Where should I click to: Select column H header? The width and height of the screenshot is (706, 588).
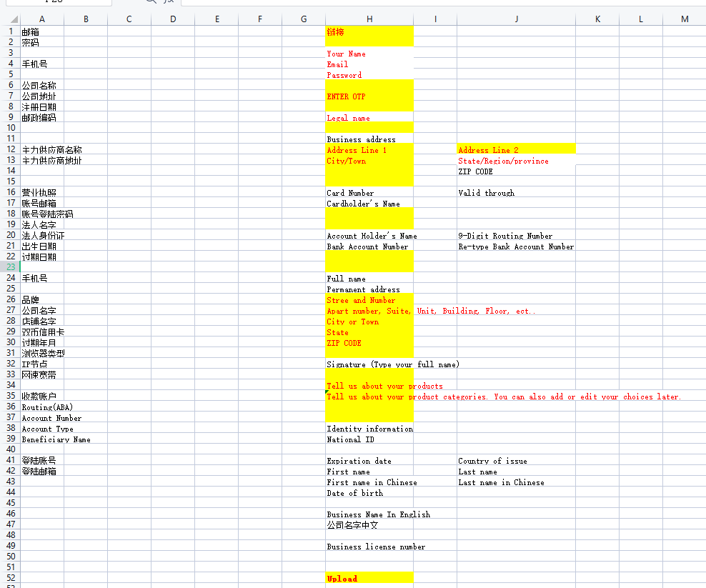pyautogui.click(x=369, y=19)
